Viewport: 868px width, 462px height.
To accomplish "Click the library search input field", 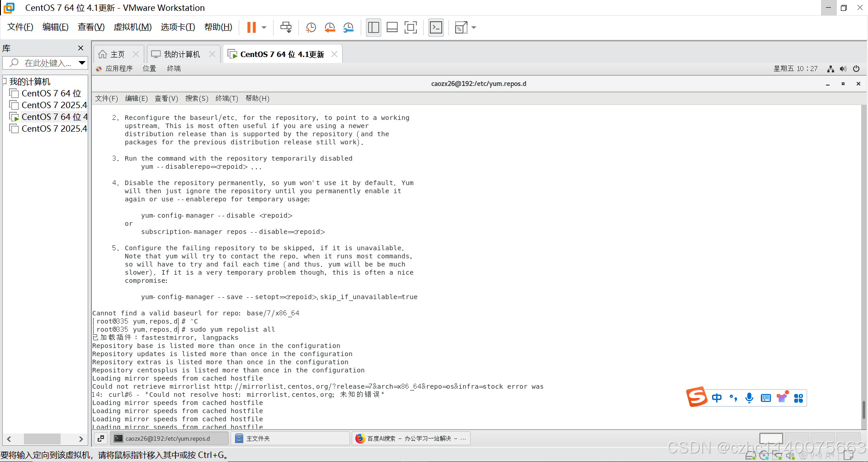I will [44, 63].
